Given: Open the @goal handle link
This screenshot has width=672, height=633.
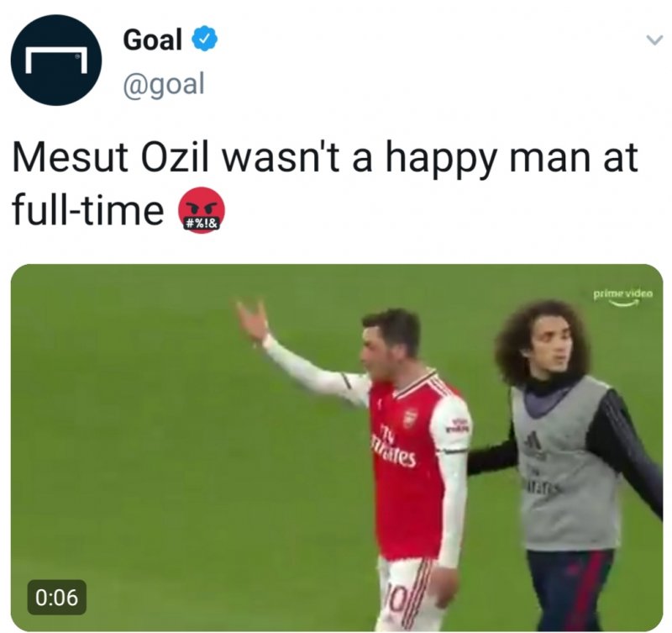Looking at the screenshot, I should 164,84.
